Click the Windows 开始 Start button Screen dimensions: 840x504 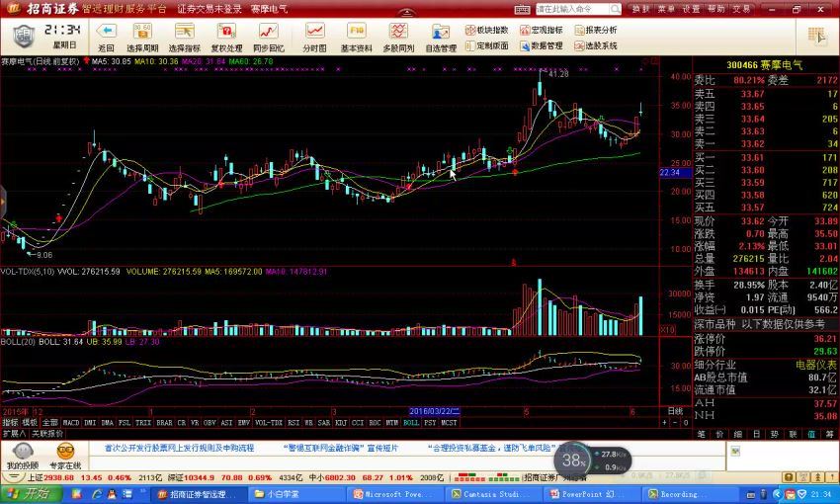tap(31, 494)
